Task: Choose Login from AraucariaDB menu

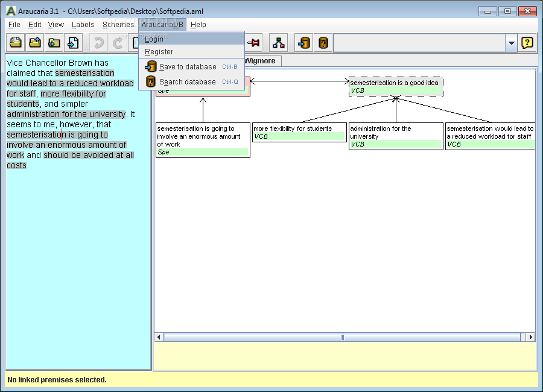Action: coord(191,39)
